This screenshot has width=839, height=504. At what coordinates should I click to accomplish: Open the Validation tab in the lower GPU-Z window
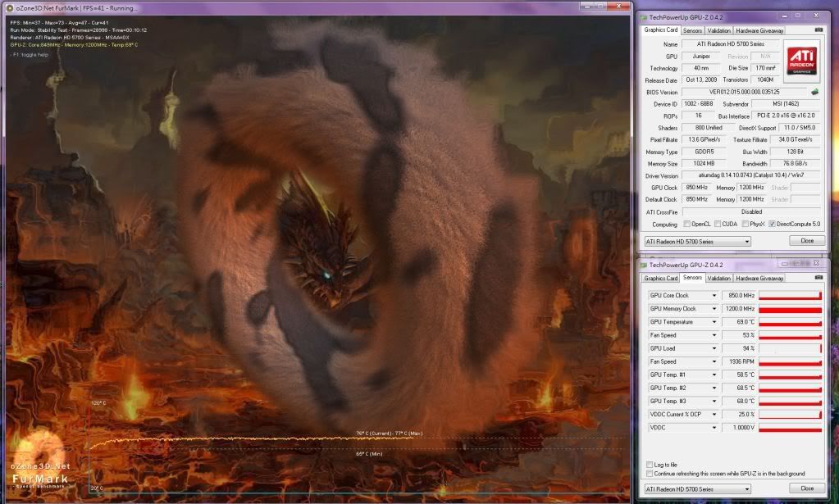(718, 278)
